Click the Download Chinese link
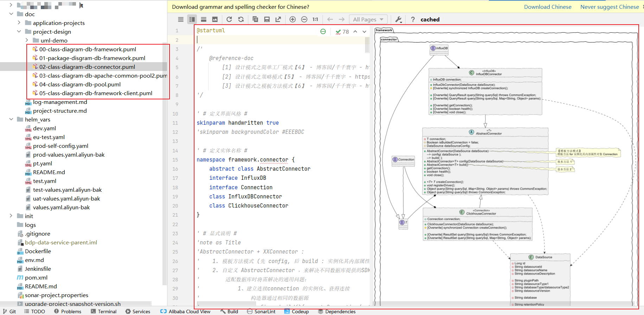The height and width of the screenshot is (315, 644). [x=548, y=7]
